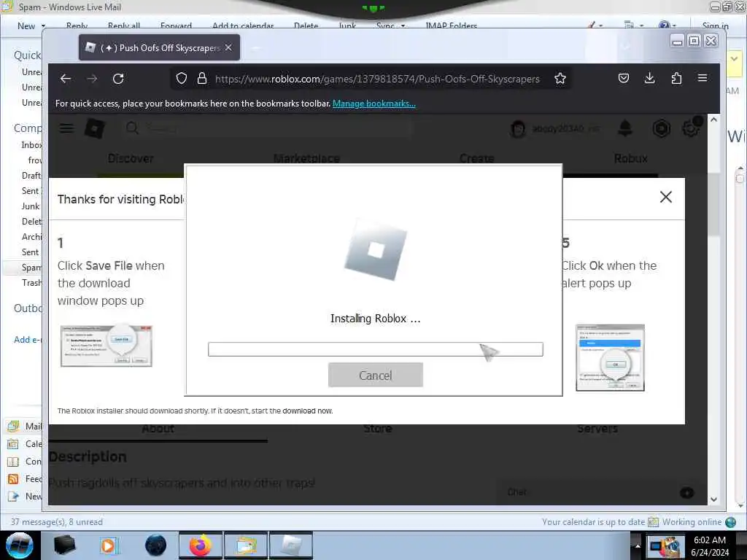
Task: Open the Pocket save icon
Action: 624,78
